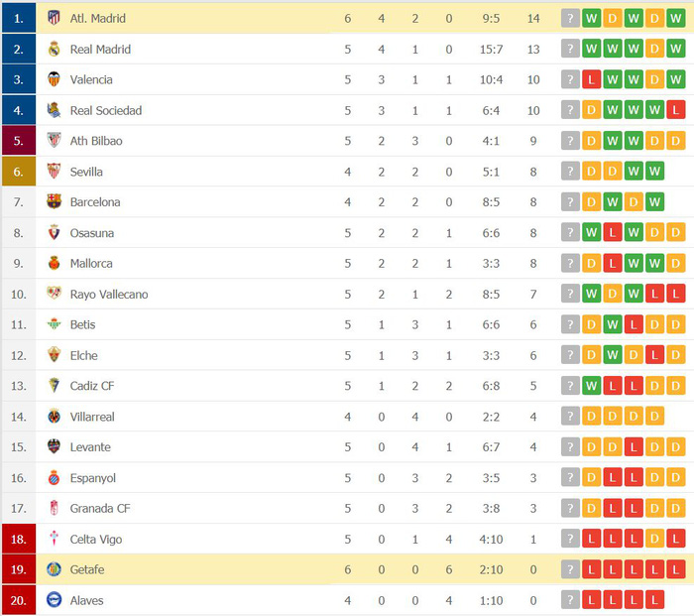Viewport: 694px width, 616px height.
Task: Click the Real Madrid club crest
Action: [x=54, y=50]
